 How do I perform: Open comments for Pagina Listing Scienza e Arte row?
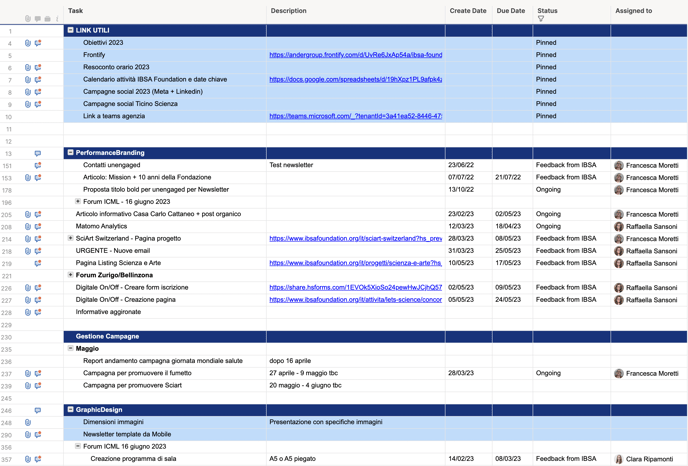[38, 263]
